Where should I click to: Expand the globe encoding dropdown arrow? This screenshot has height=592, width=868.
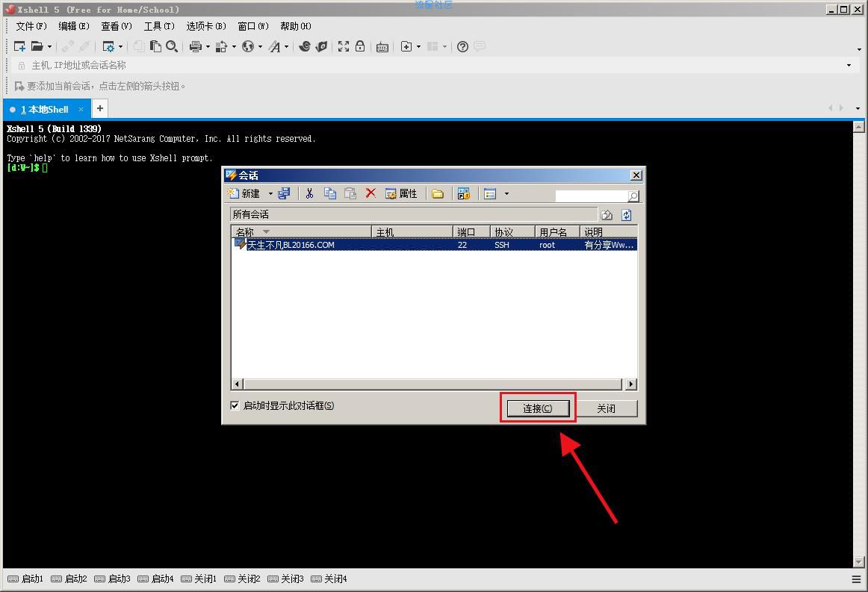(x=260, y=46)
